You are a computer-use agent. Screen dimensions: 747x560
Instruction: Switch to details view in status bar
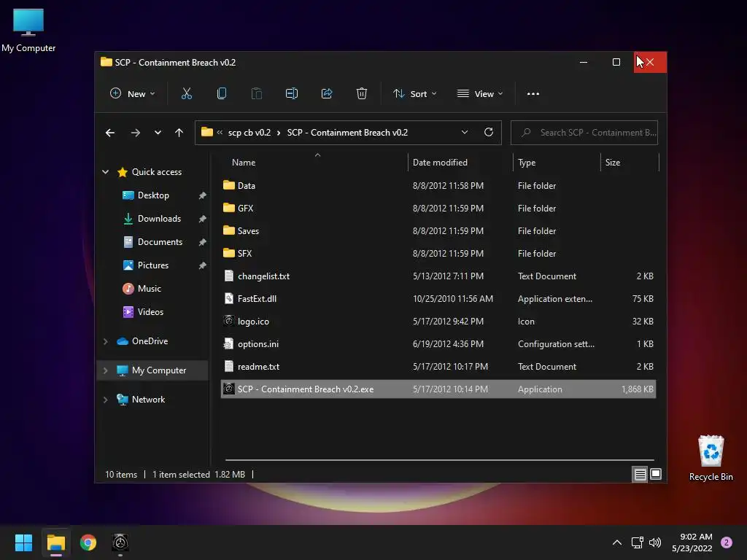pyautogui.click(x=640, y=474)
